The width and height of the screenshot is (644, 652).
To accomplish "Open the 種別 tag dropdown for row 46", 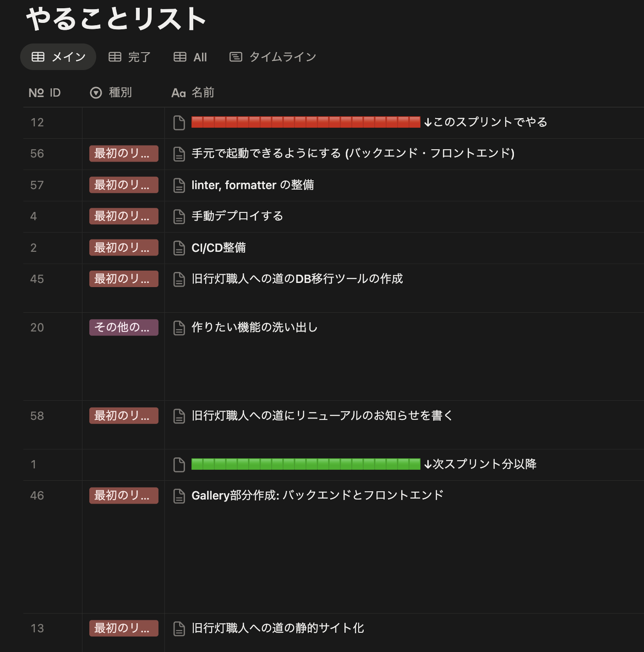I will pyautogui.click(x=124, y=496).
